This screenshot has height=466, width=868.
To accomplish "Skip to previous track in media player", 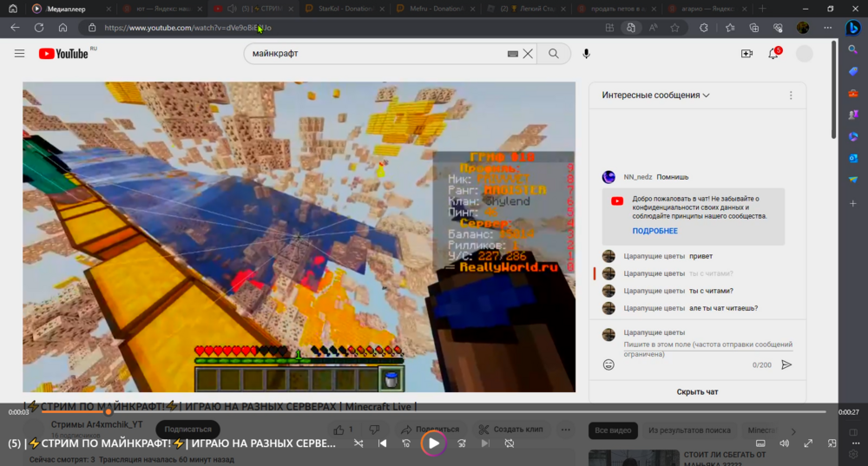I will (383, 443).
